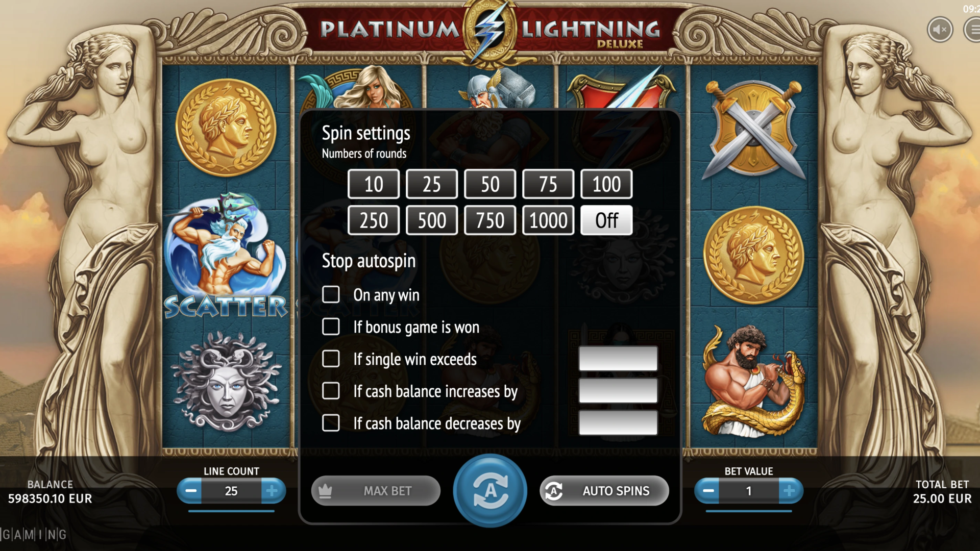Viewport: 980px width, 551px height.
Task: Check If cash balance decreases by
Action: click(x=331, y=423)
